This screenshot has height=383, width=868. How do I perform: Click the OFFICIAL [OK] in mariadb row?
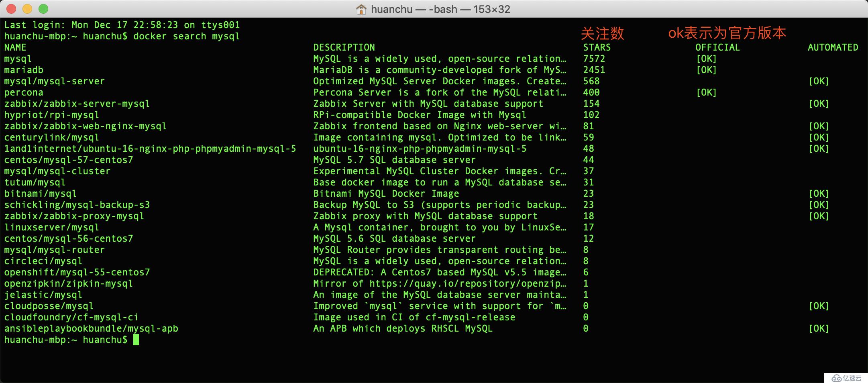click(707, 70)
